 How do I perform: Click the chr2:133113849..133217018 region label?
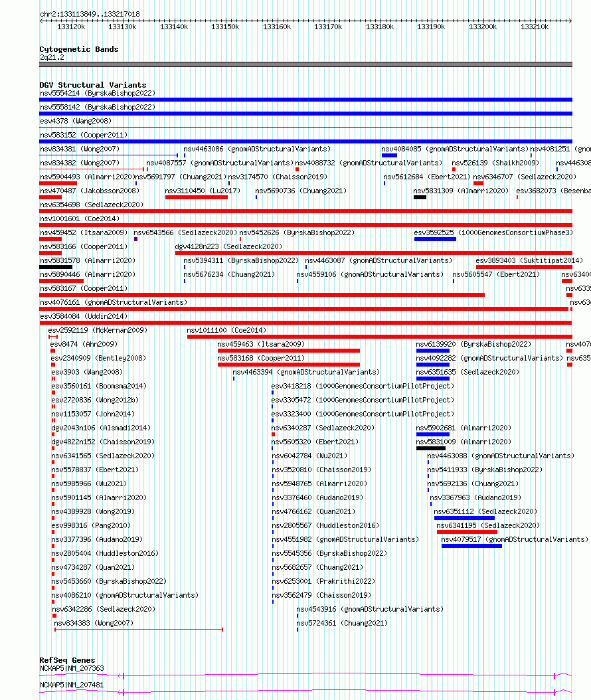90,15
